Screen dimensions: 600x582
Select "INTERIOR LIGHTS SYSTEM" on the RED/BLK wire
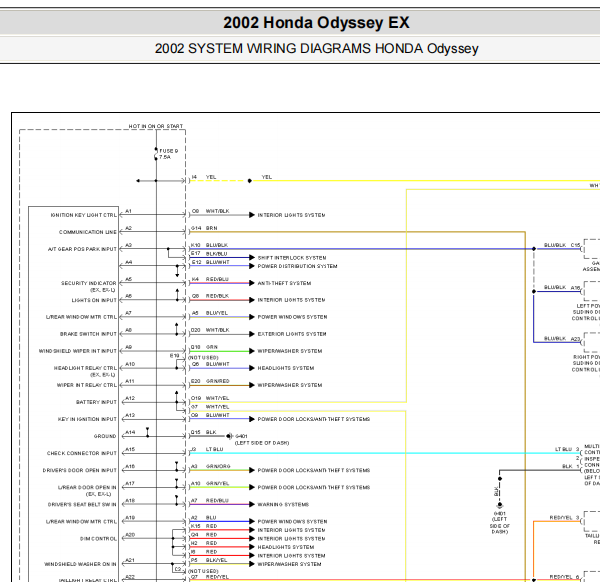pyautogui.click(x=291, y=300)
